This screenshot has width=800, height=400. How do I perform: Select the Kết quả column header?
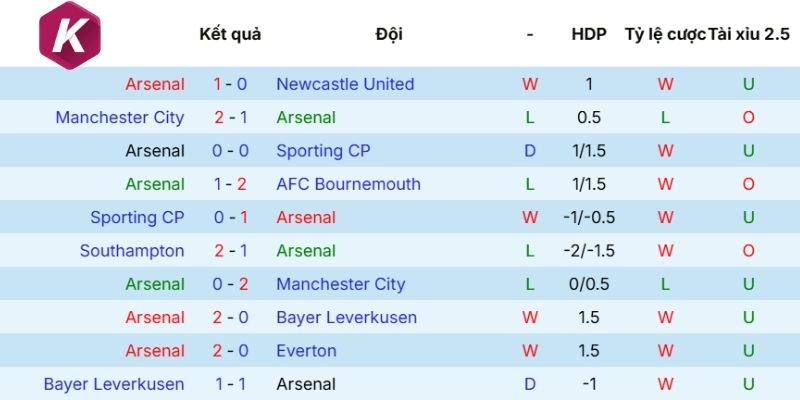pos(230,34)
